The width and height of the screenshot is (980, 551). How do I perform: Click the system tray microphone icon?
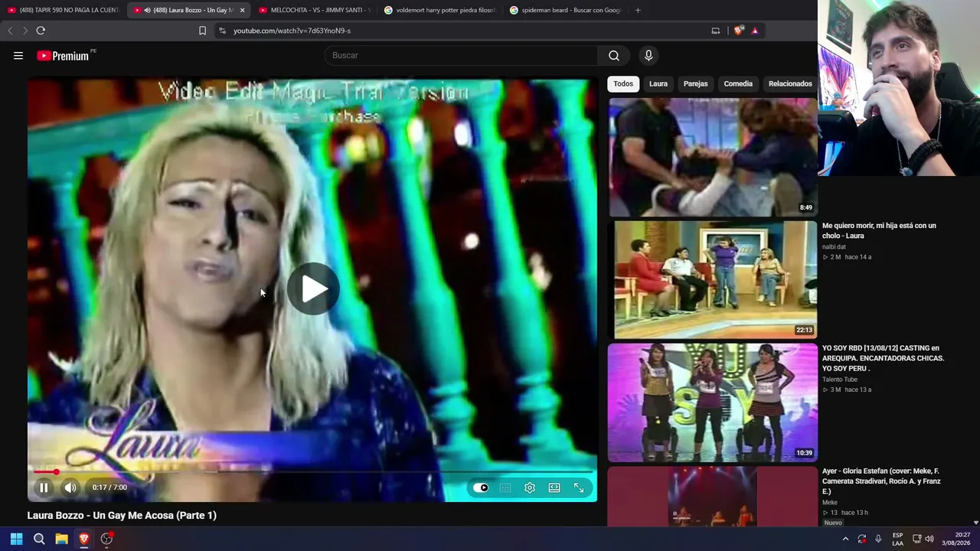pyautogui.click(x=878, y=539)
